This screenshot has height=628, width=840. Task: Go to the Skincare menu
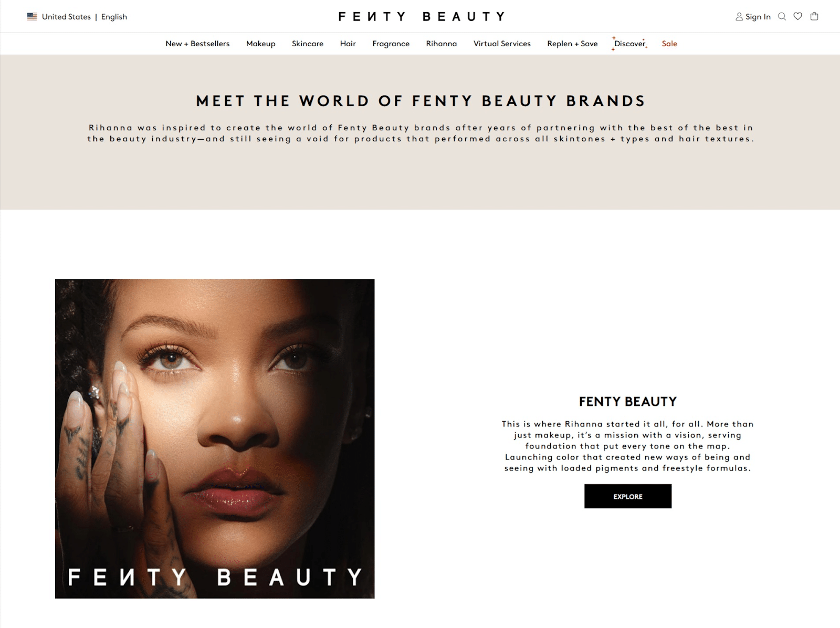pos(308,44)
